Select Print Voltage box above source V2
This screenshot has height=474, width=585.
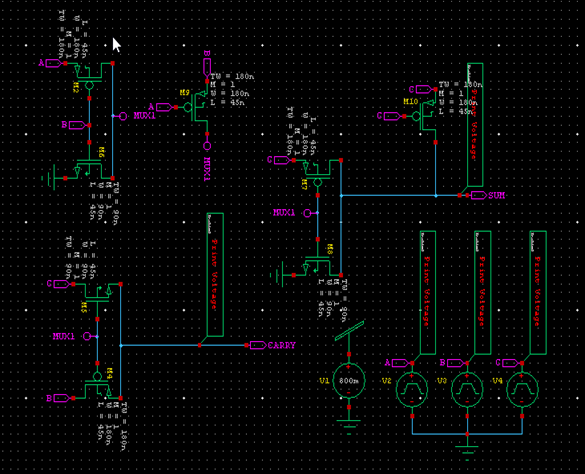click(x=428, y=292)
